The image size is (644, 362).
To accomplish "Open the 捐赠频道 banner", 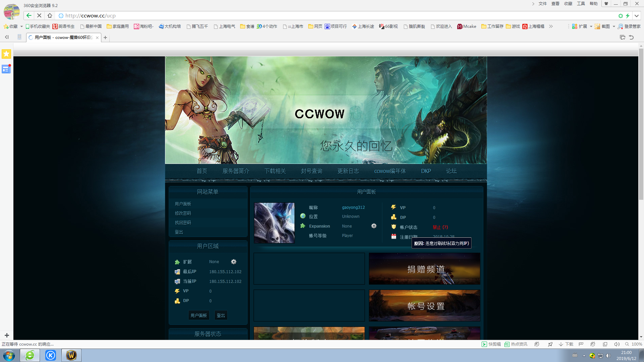I will pos(424,269).
